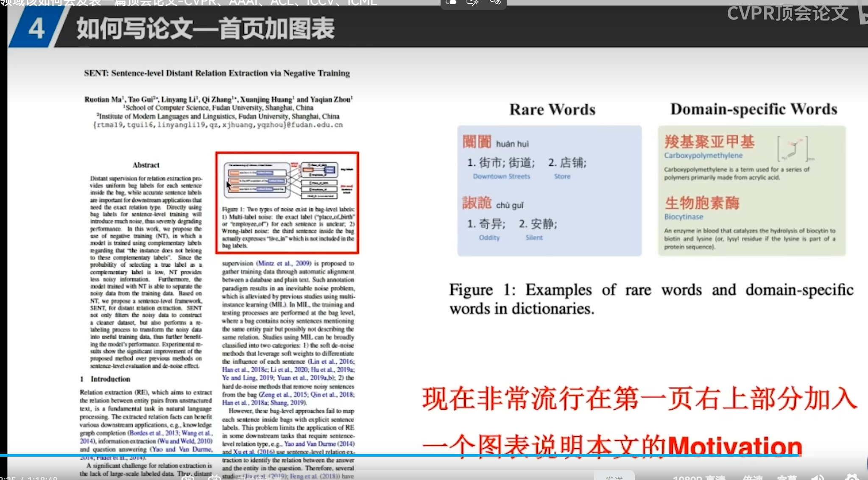Toggle the 字幕 subtitle option
Image resolution: width=868 pixels, height=480 pixels.
(x=787, y=478)
